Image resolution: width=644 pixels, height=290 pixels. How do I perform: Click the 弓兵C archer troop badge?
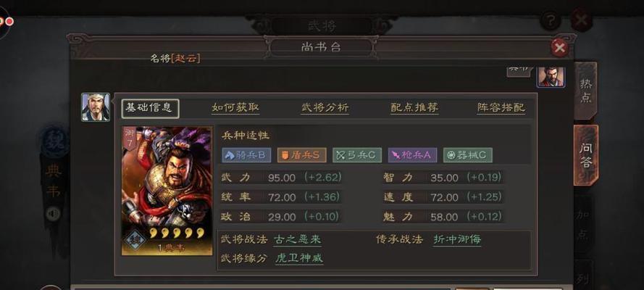point(357,155)
